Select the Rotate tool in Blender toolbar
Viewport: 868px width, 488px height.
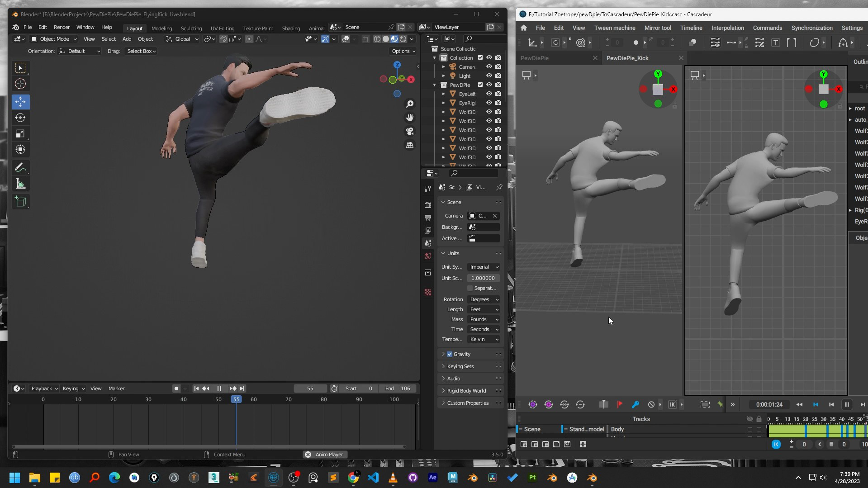pos(20,118)
